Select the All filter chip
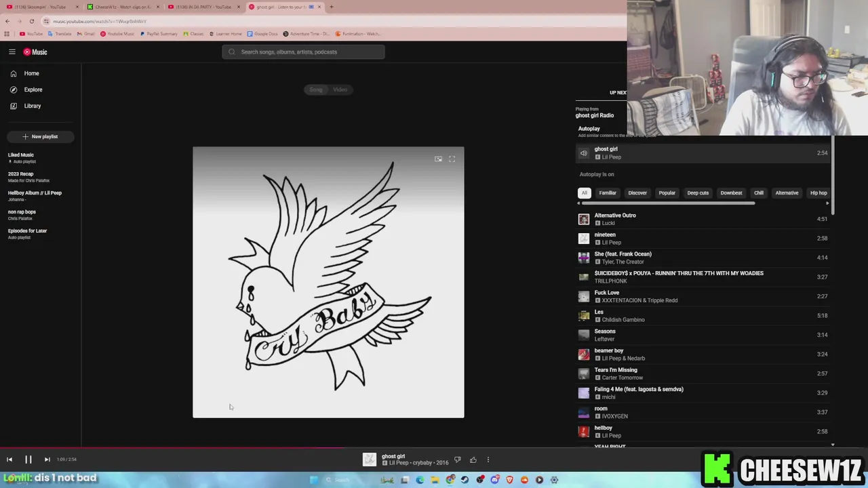 [585, 193]
